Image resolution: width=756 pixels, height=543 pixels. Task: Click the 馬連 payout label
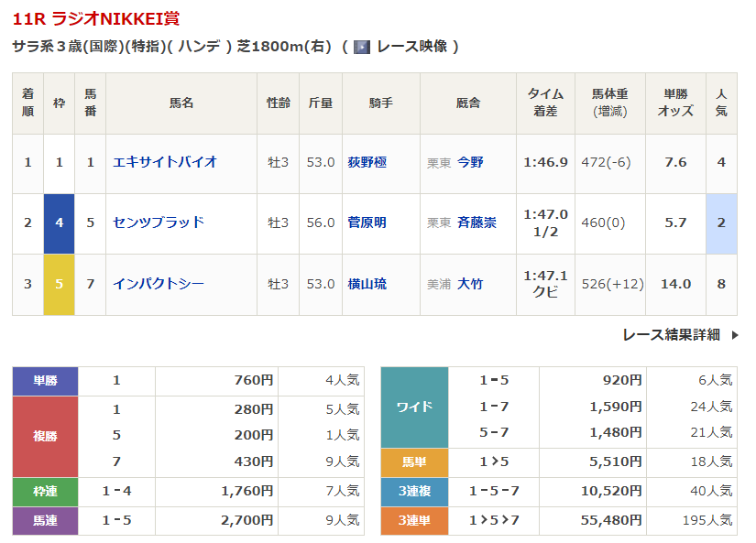click(x=45, y=521)
